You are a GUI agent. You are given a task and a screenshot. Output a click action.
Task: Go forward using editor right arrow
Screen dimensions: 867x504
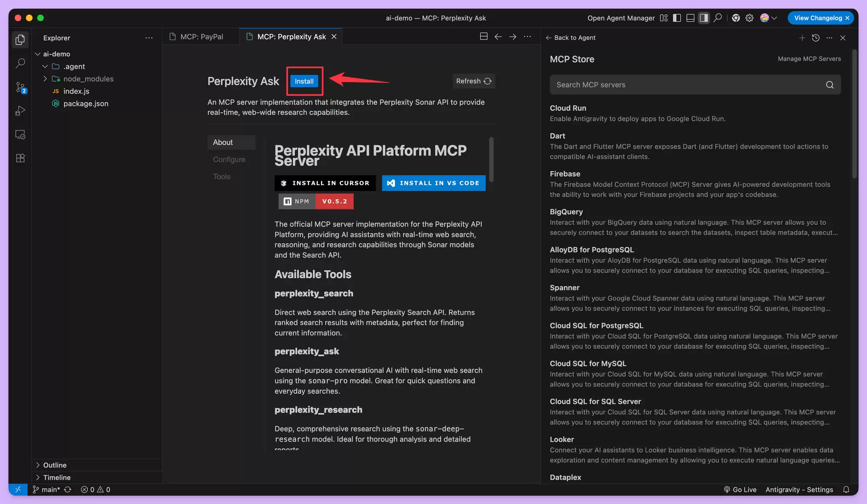pos(512,37)
